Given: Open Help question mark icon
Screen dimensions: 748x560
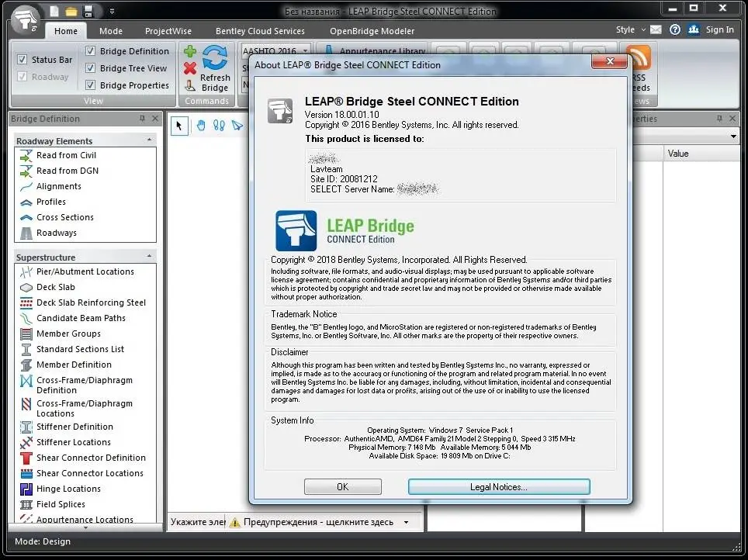Looking at the screenshot, I should pos(674,29).
